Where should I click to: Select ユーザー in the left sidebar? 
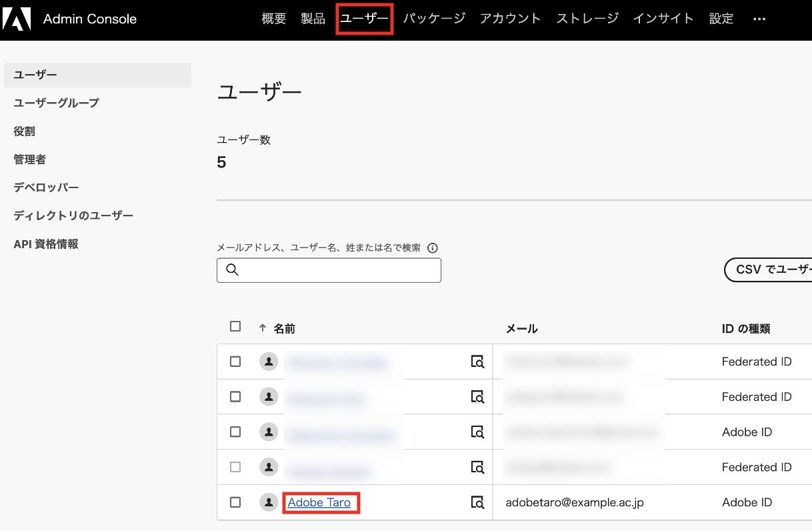(97, 75)
